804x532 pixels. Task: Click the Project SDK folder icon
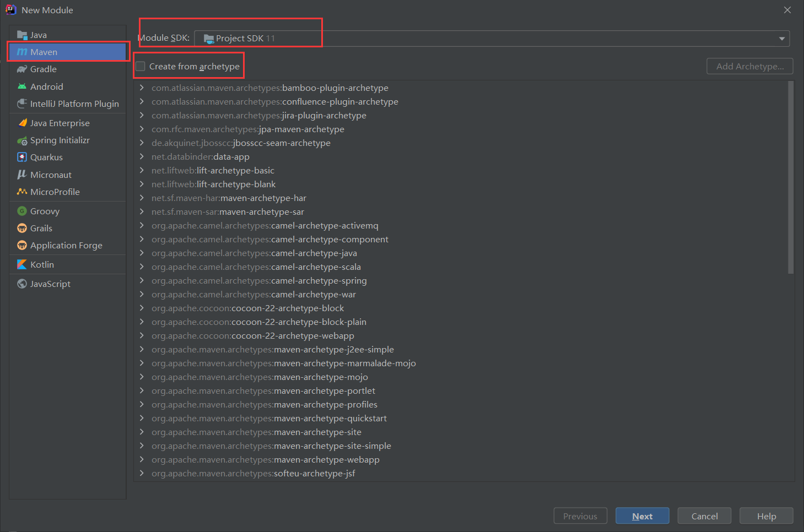[209, 39]
